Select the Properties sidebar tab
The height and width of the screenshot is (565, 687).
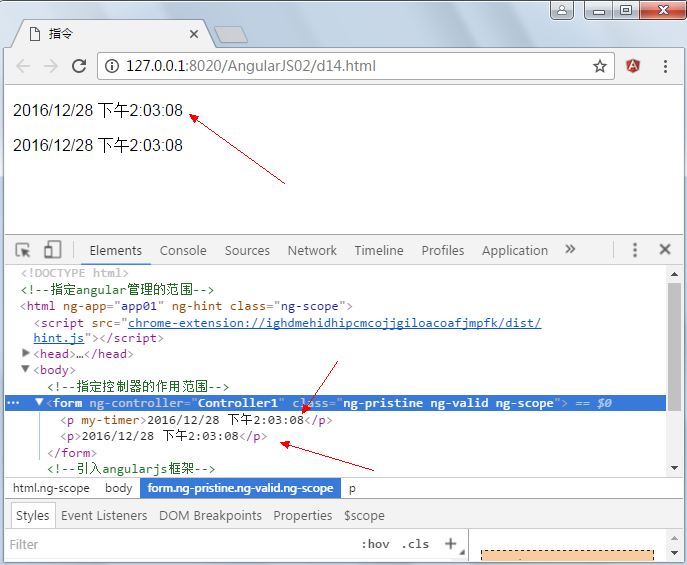point(302,516)
